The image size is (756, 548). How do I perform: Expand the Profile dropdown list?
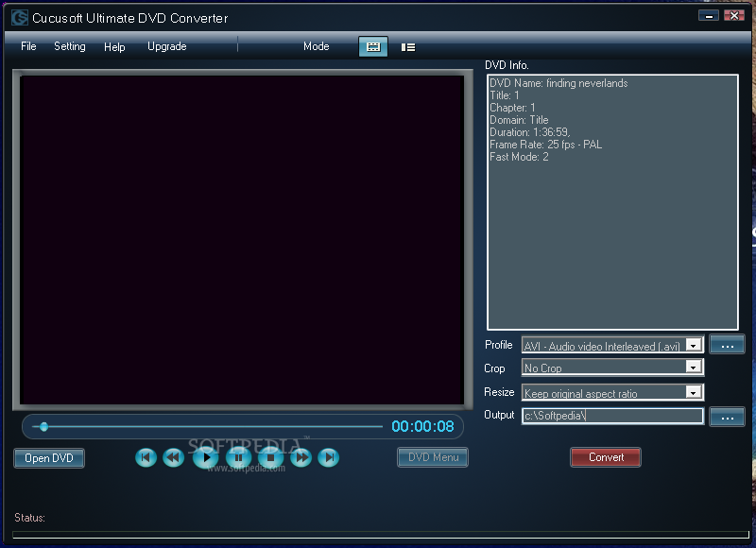pos(694,345)
